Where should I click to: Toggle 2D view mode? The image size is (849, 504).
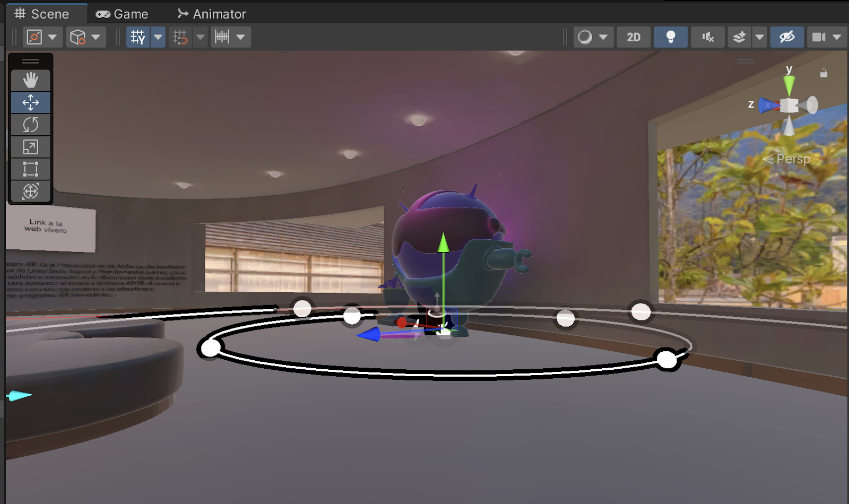click(634, 37)
